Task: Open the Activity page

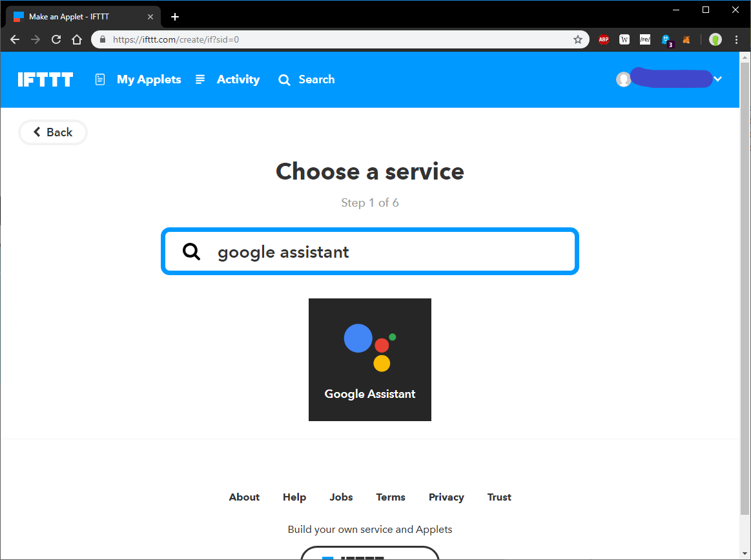Action: point(238,79)
